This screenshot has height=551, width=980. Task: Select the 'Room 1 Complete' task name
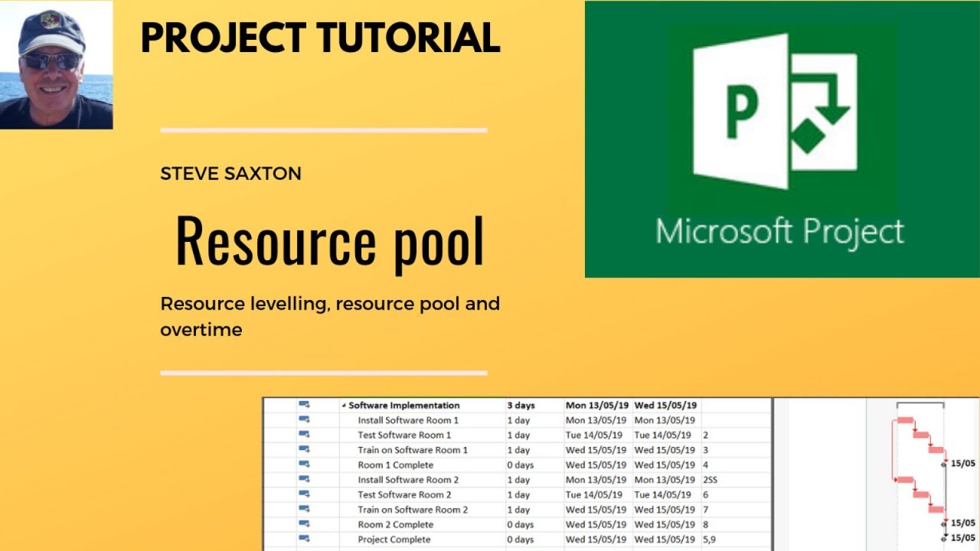pos(395,465)
